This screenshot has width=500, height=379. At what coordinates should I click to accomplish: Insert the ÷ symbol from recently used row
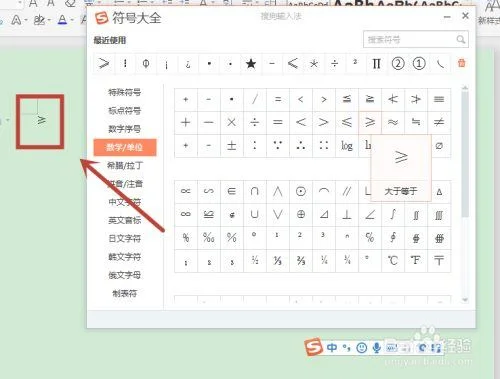(334, 63)
